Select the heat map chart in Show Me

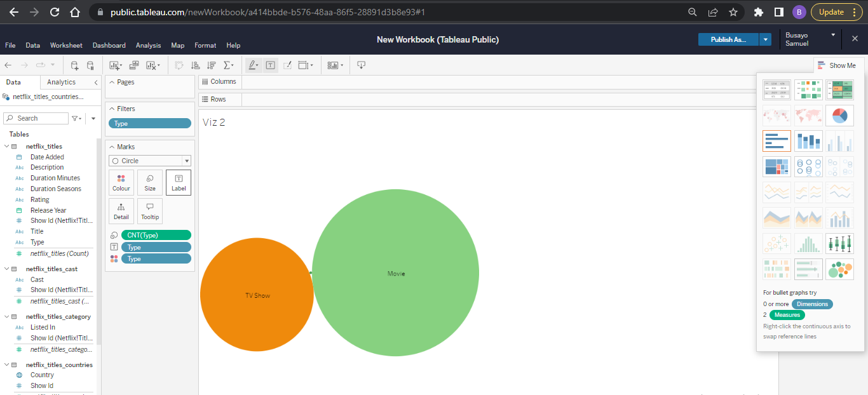(808, 90)
